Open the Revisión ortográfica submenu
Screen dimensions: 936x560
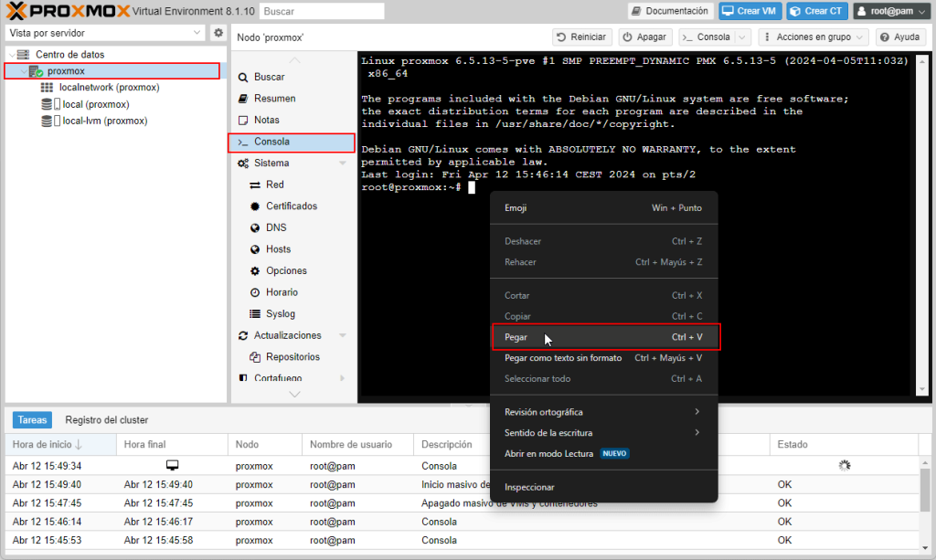click(603, 411)
